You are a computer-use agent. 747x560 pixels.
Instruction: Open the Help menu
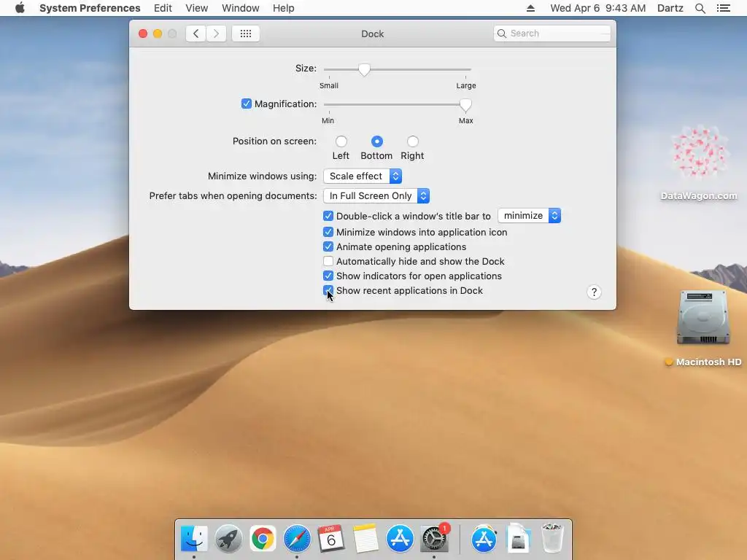coord(284,8)
